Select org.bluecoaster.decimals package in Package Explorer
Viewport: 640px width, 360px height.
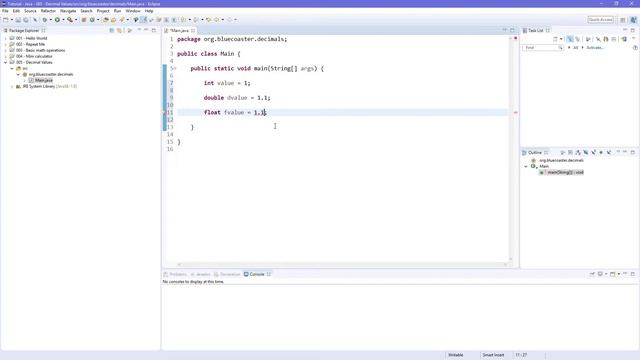coord(51,74)
